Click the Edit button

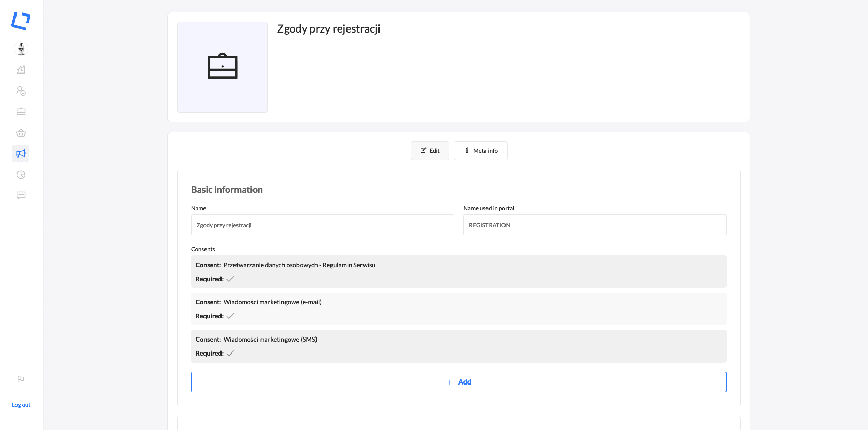pyautogui.click(x=430, y=151)
